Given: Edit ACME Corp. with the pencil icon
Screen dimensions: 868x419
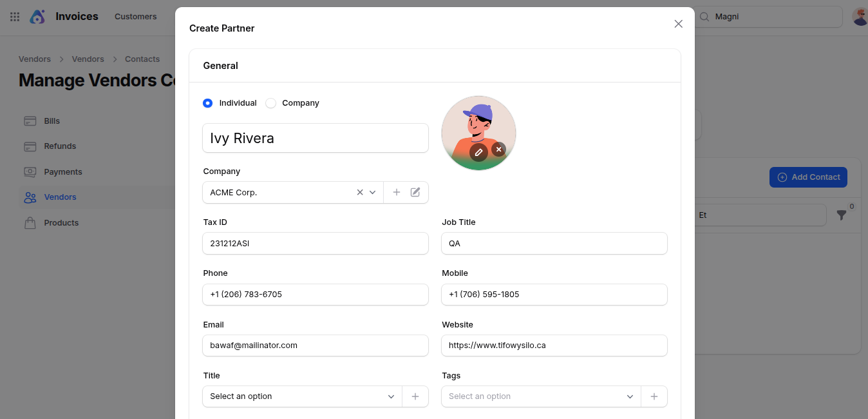Looking at the screenshot, I should [415, 191].
